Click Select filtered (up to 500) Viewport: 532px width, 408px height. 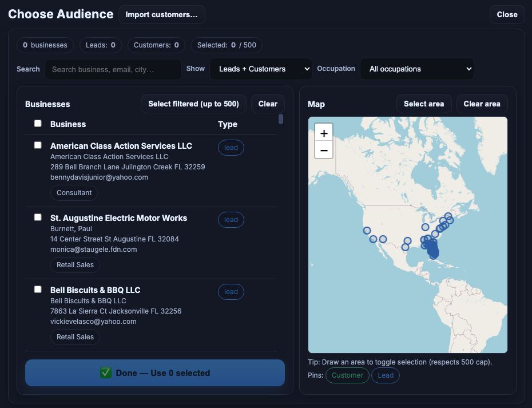(193, 104)
